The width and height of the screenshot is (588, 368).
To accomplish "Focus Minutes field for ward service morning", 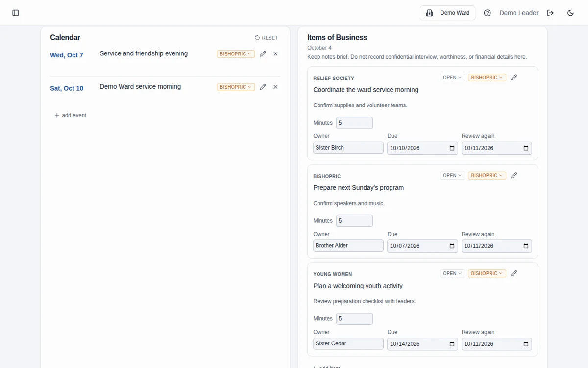I will coord(354,123).
